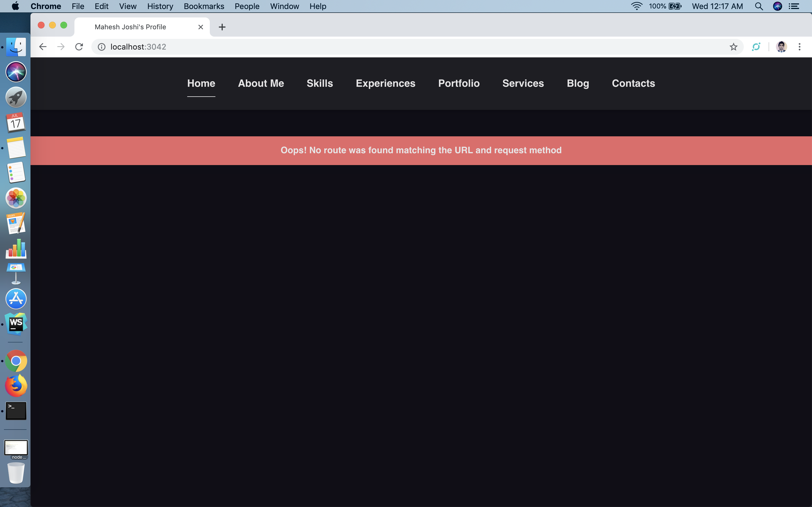
Task: Bookmark this page with the star icon
Action: tap(733, 46)
